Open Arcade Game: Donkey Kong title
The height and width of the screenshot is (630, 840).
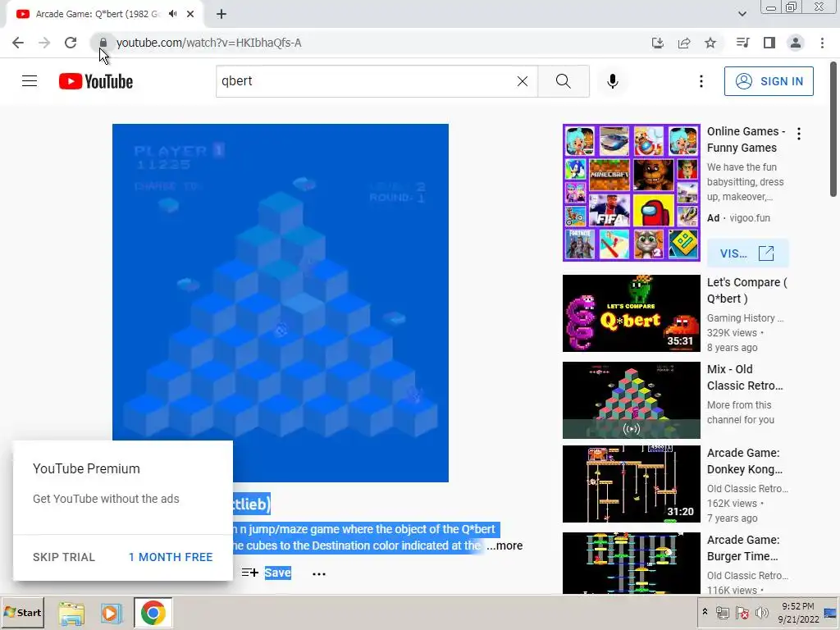click(745, 461)
